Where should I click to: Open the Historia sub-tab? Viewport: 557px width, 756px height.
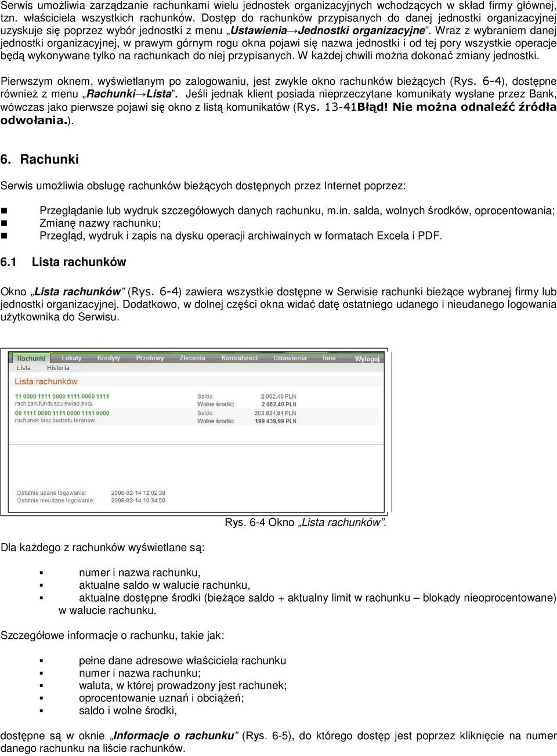[58, 368]
